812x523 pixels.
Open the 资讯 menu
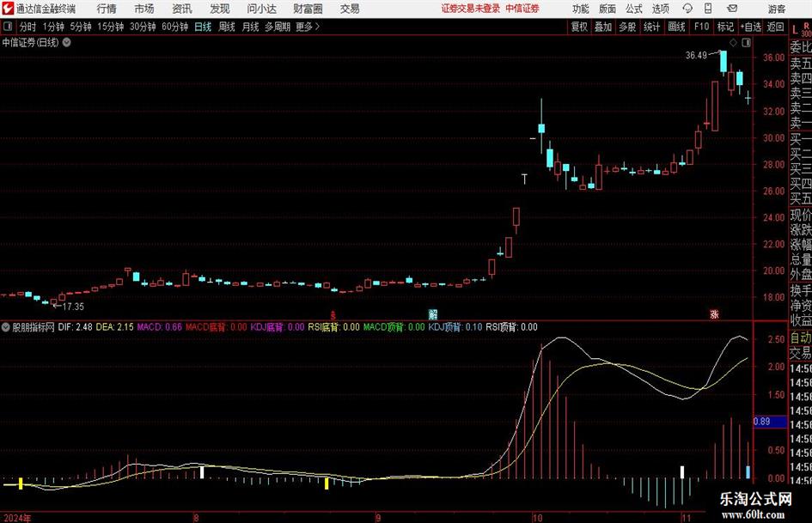182,9
